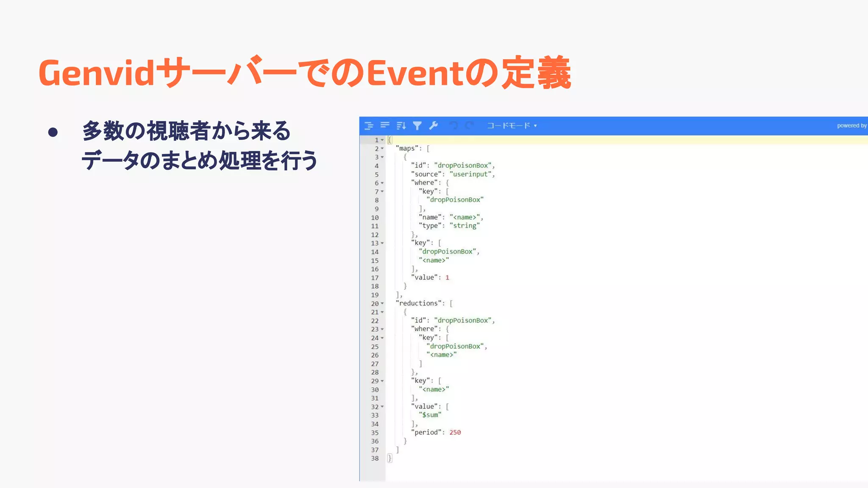Click the undo arrow icon
This screenshot has height=488, width=868.
[453, 125]
